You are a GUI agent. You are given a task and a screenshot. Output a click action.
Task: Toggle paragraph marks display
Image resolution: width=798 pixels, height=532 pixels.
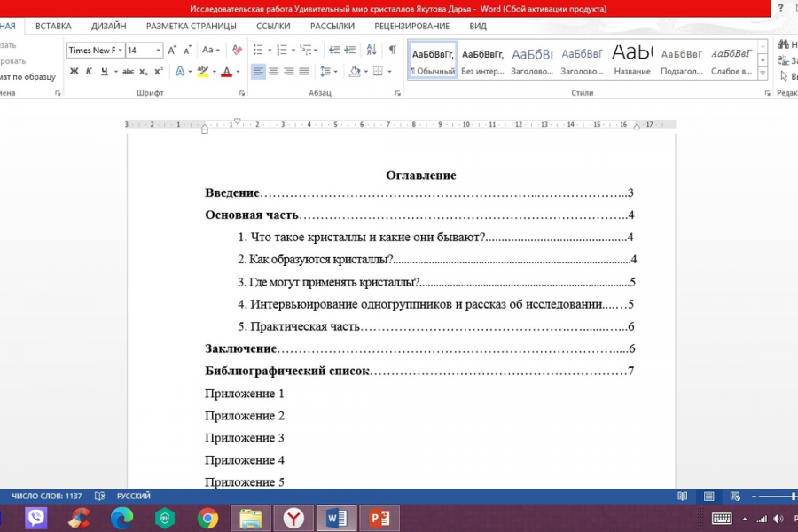click(x=393, y=50)
